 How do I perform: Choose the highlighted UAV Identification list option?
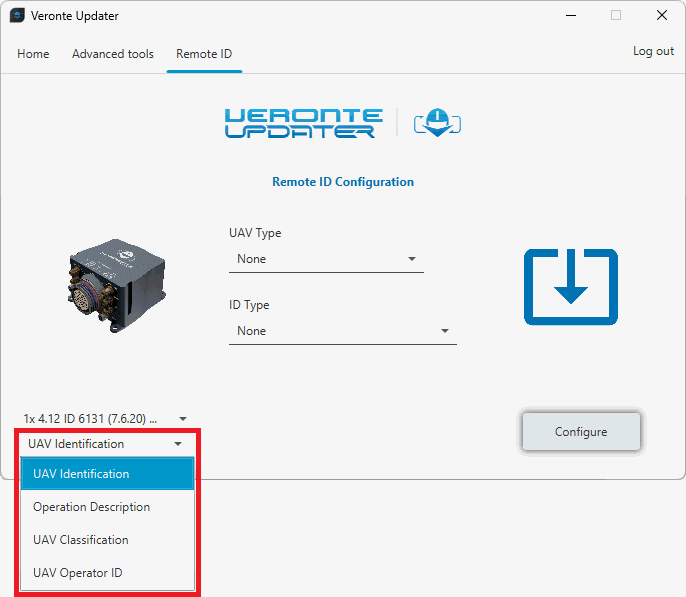point(107,474)
